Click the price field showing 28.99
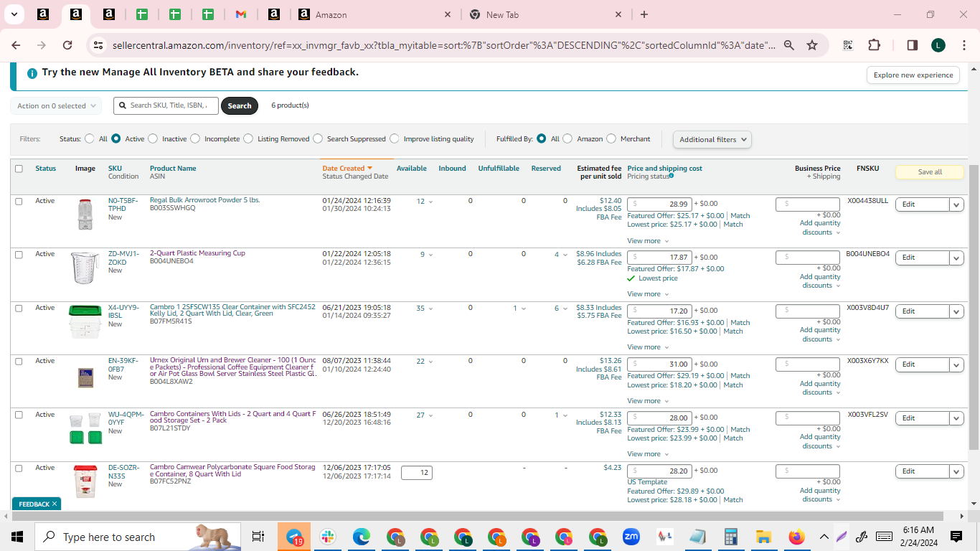This screenshot has height=551, width=980. pyautogui.click(x=660, y=204)
